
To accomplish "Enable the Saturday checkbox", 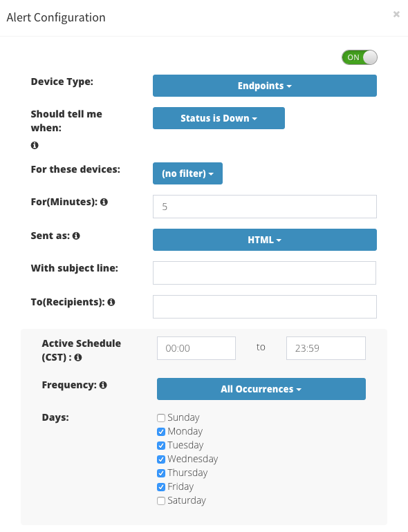I will (161, 501).
